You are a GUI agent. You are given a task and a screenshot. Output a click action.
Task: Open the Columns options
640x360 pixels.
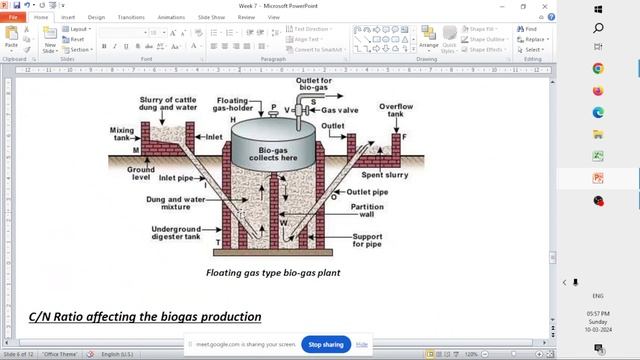tap(263, 47)
